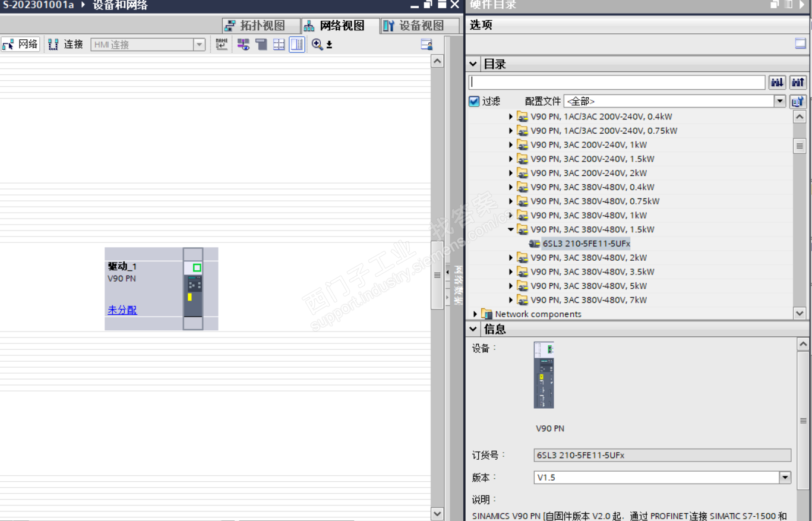The width and height of the screenshot is (812, 521).
Task: Click the network view scroll up arrow
Action: click(437, 61)
